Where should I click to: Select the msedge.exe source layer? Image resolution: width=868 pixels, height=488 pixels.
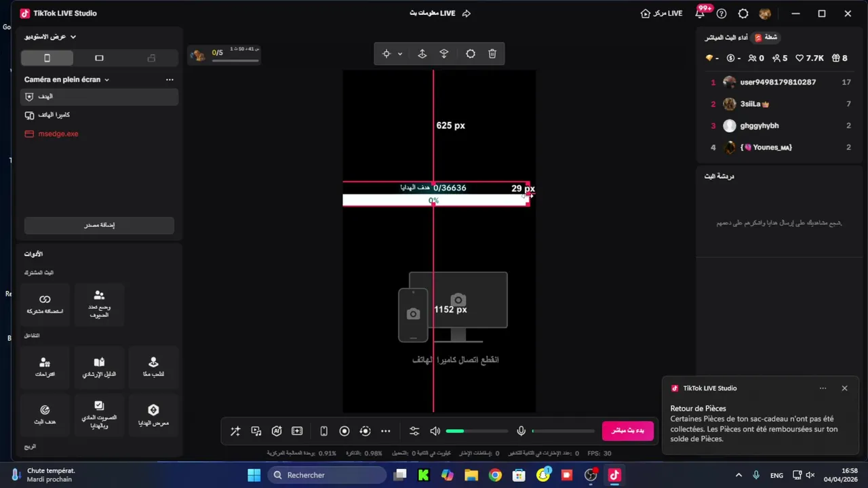tap(99, 134)
